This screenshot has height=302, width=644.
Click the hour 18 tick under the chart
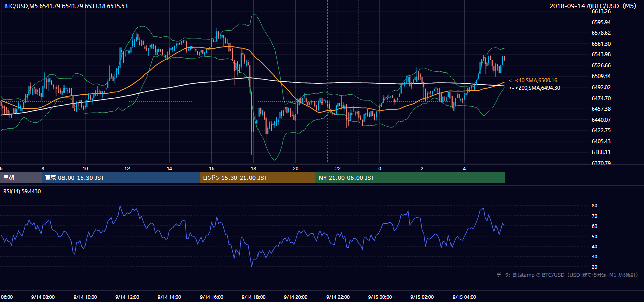(254, 168)
